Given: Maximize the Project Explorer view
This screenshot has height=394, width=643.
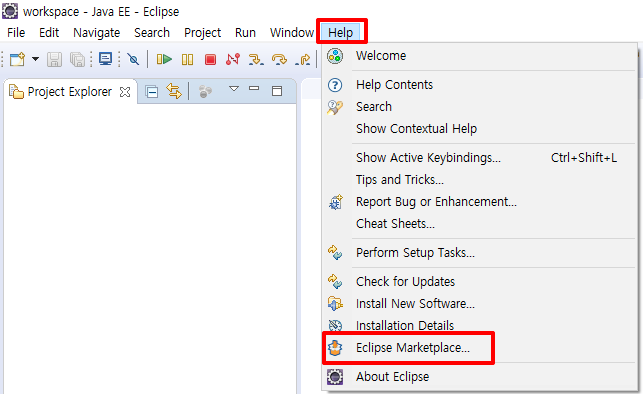Looking at the screenshot, I should (x=277, y=91).
